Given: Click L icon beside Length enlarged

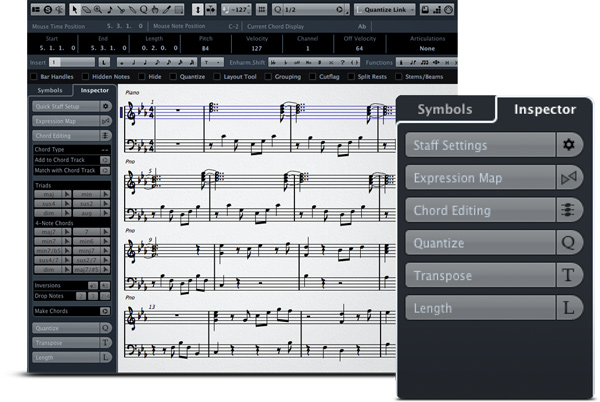Looking at the screenshot, I should point(569,308).
